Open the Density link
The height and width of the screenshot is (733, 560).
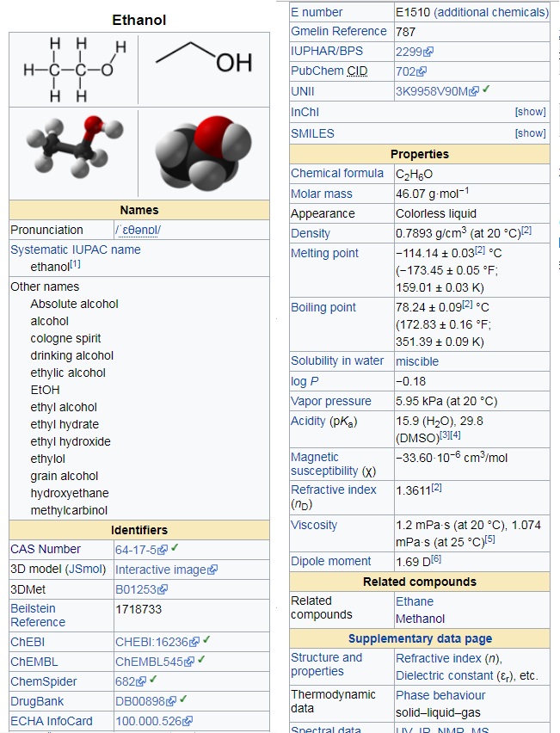311,233
